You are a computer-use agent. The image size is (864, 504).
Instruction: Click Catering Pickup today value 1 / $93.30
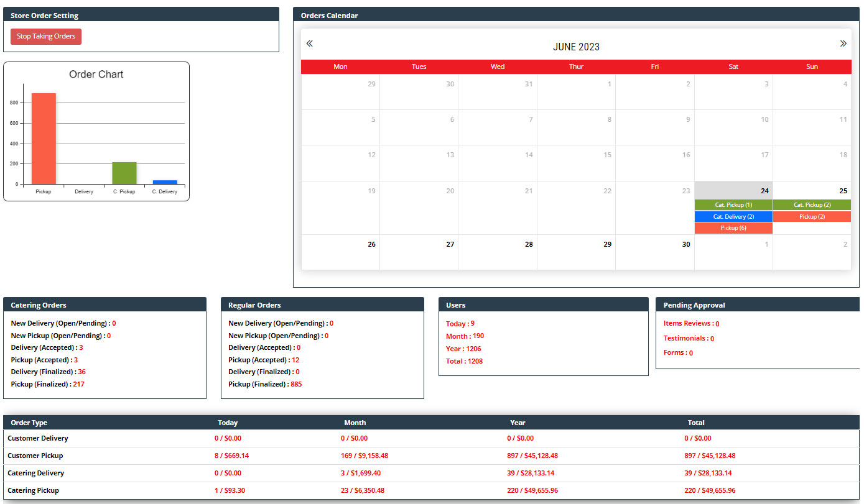point(230,490)
